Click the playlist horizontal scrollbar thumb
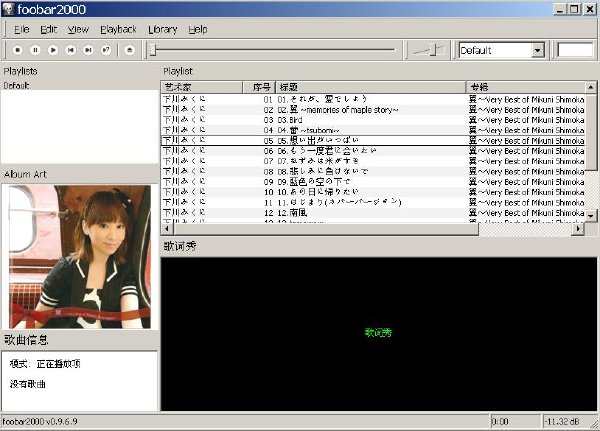 click(326, 229)
